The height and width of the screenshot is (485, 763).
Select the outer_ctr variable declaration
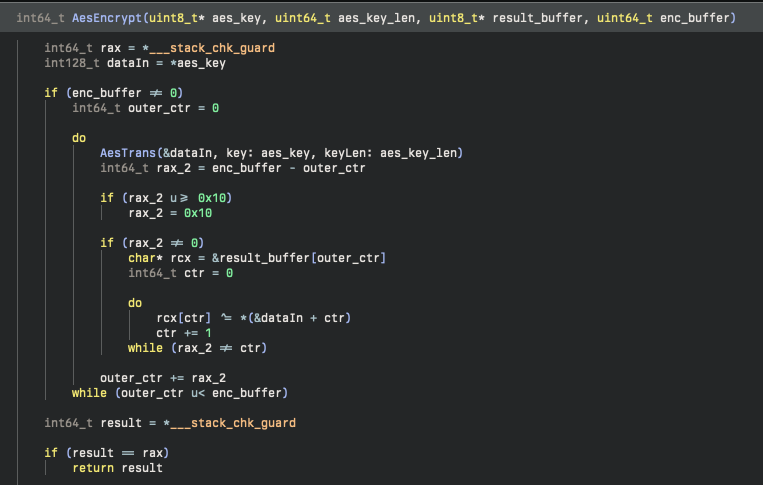[x=145, y=108]
